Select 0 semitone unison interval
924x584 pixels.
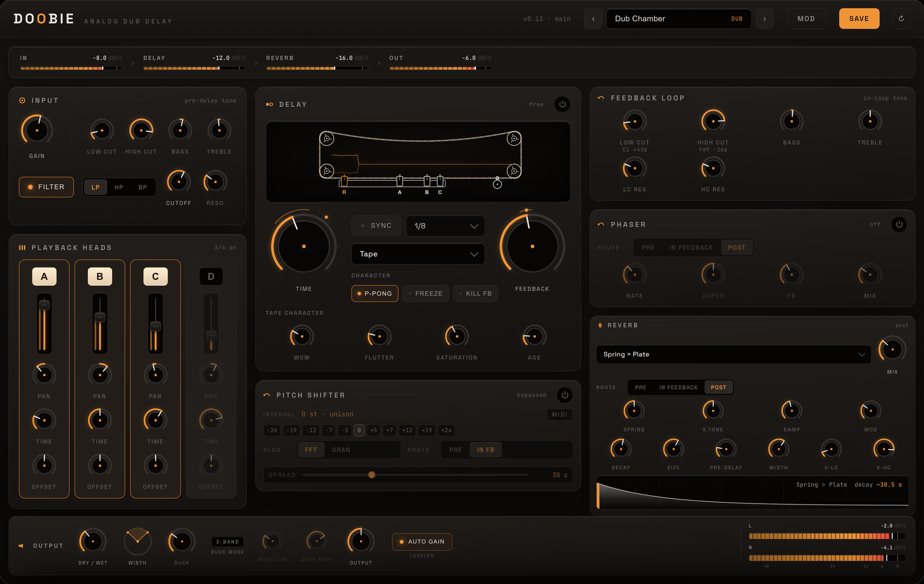click(359, 430)
